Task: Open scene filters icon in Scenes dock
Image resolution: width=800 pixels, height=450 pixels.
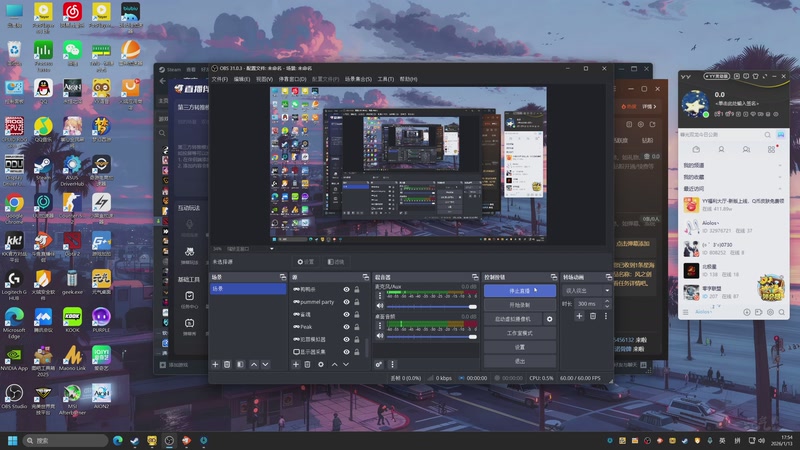Action: 240,364
